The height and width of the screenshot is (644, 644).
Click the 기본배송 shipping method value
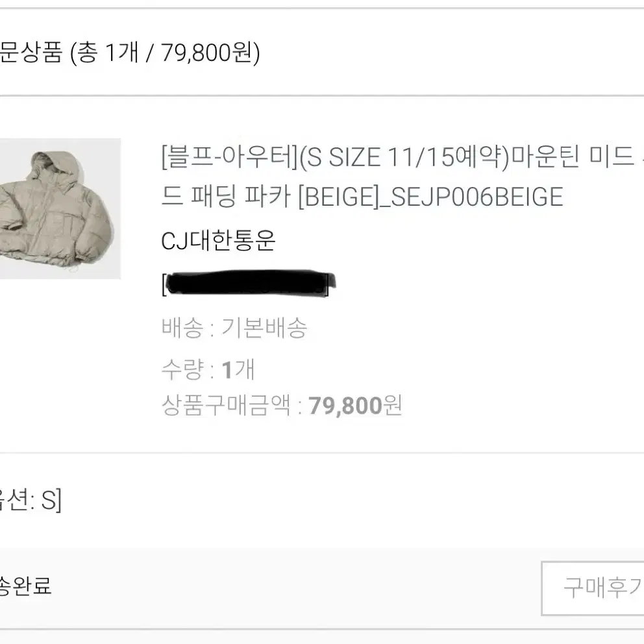coord(264,327)
